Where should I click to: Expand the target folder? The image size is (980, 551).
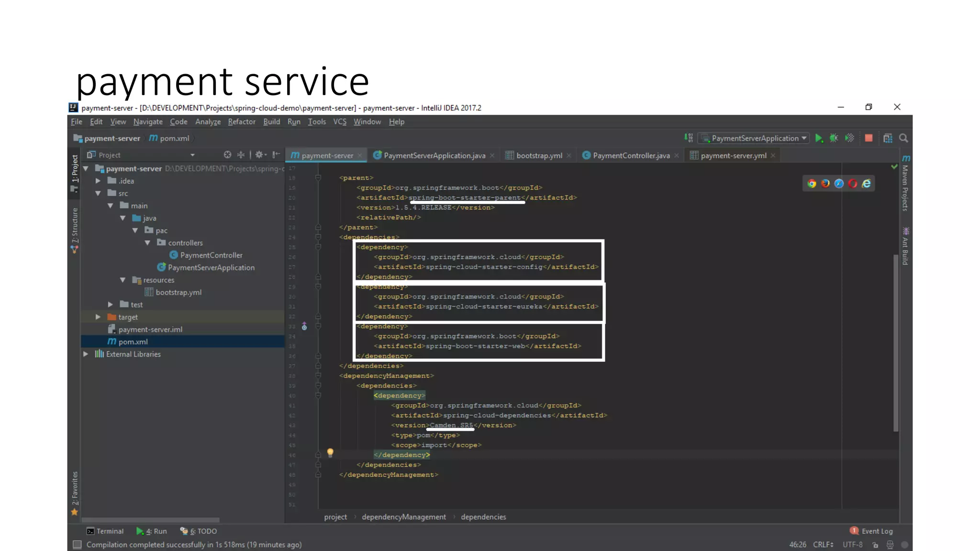tap(98, 317)
